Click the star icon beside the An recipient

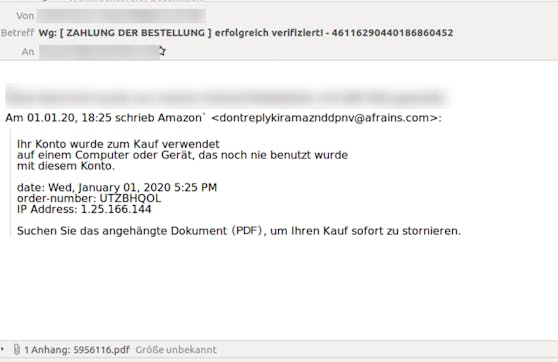[x=162, y=51]
